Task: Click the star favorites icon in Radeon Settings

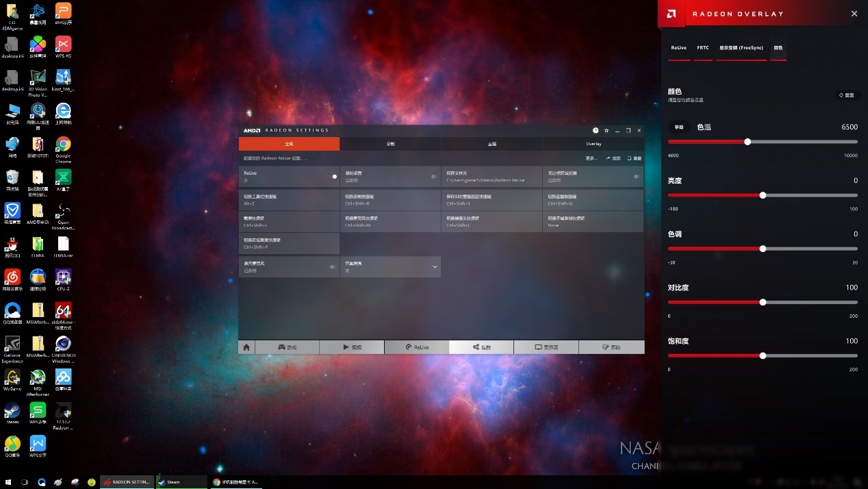Action: point(607,130)
